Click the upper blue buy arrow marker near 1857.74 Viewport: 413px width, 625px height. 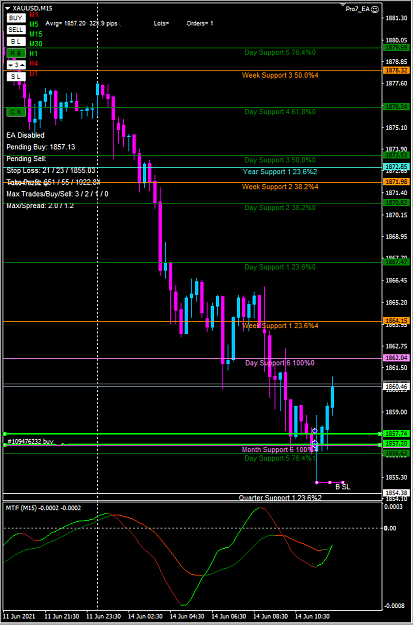(x=315, y=430)
